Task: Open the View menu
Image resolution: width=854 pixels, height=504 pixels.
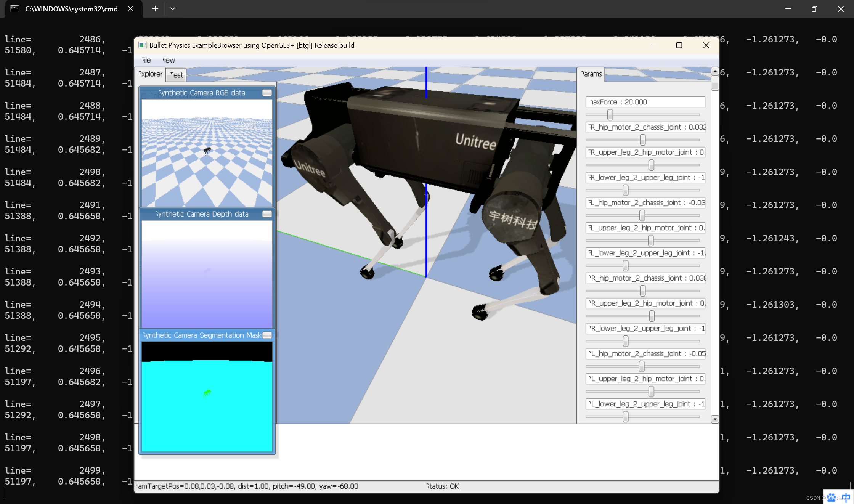Action: [x=169, y=60]
